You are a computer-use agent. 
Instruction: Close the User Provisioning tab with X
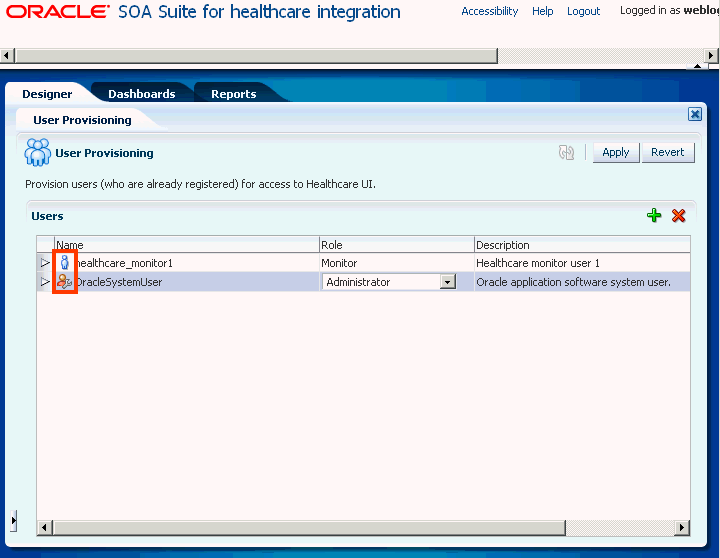695,114
